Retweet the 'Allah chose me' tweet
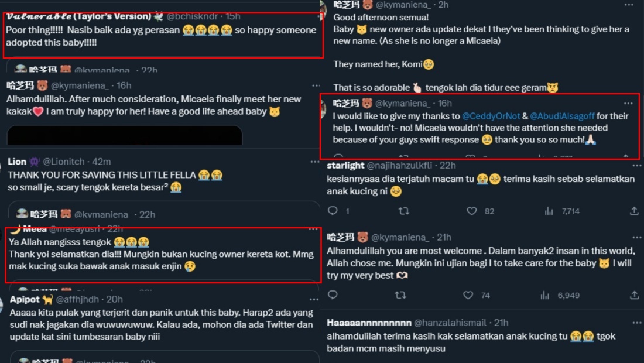Viewport: 644px width, 363px height. coord(401,296)
